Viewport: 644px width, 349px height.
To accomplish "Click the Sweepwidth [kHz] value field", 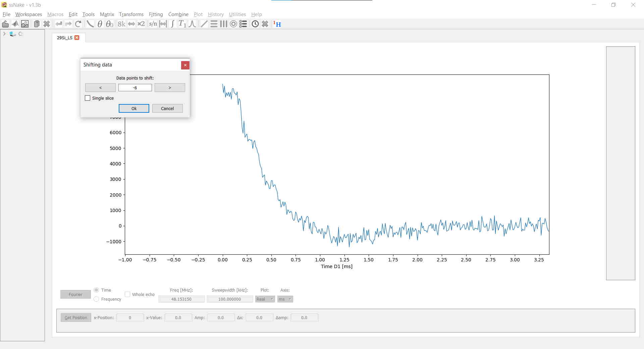I will pyautogui.click(x=230, y=299).
